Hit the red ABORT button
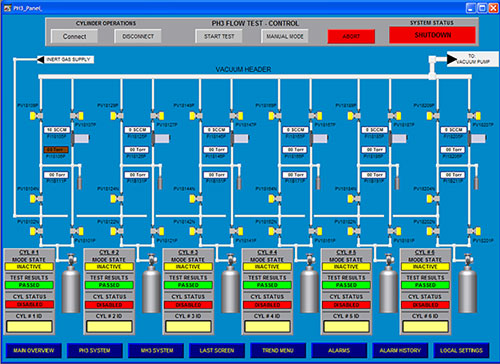This screenshot has width=500, height=364. (x=351, y=36)
